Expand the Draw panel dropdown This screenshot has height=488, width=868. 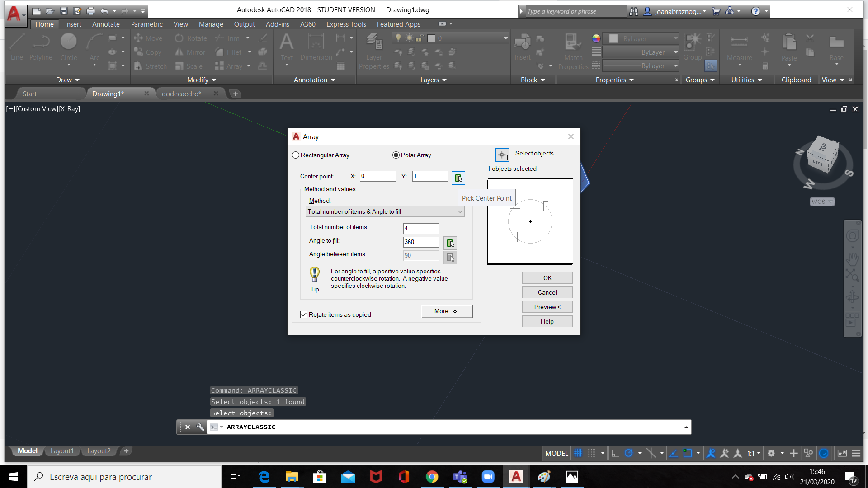point(68,80)
